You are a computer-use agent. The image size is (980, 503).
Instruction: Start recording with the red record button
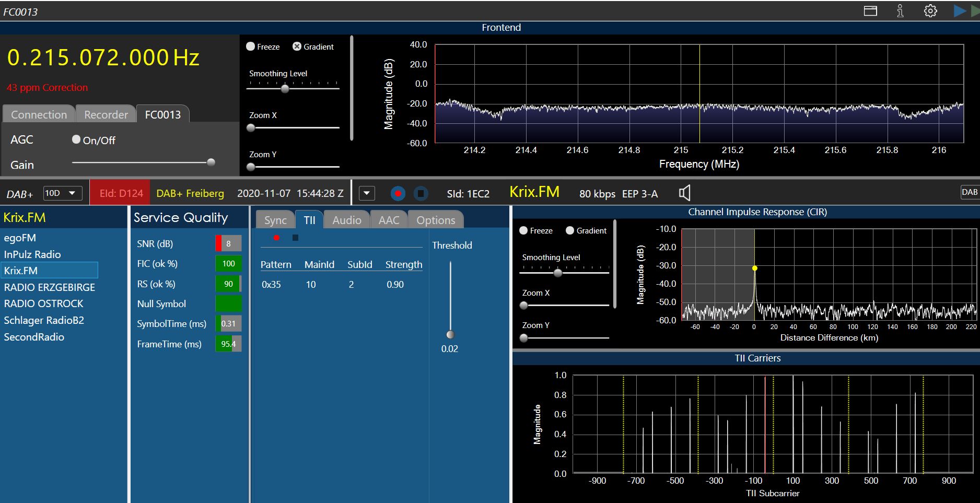coord(398,194)
